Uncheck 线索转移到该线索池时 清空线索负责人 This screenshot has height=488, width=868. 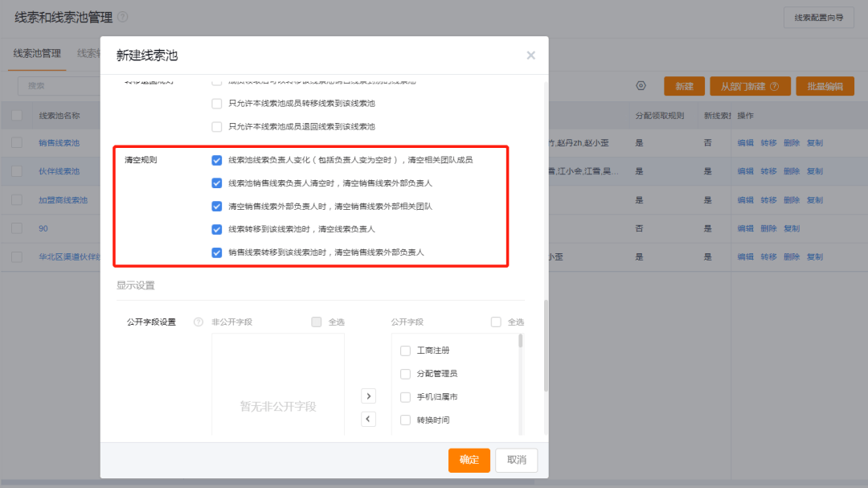[x=216, y=229]
